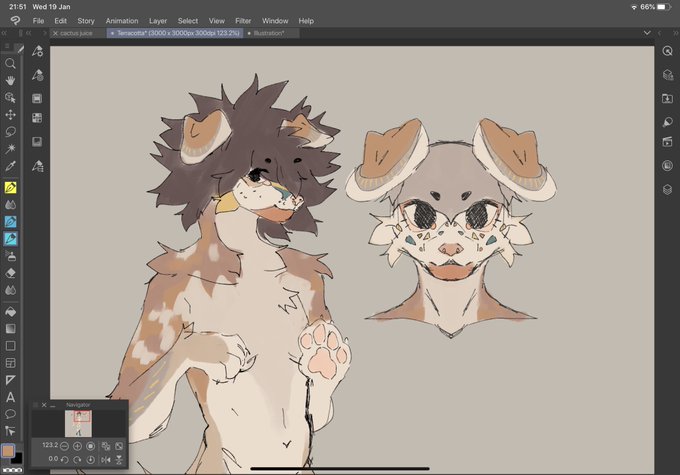Select the Correct Line tool

pyautogui.click(x=10, y=431)
